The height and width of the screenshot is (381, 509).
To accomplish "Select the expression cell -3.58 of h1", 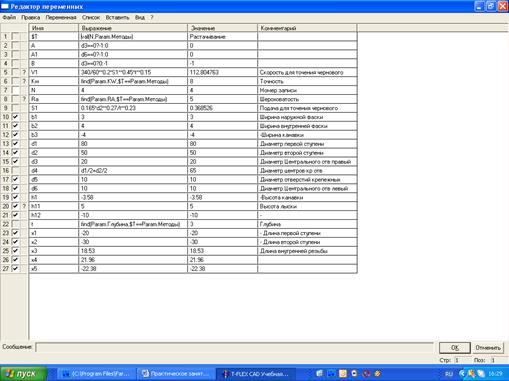I will [x=133, y=197].
